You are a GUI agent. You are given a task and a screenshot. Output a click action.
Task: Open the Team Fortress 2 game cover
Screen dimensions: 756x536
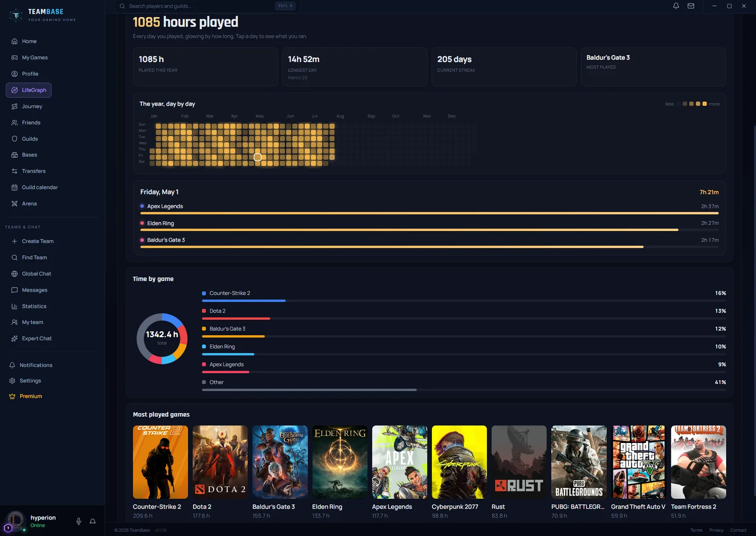pos(698,462)
